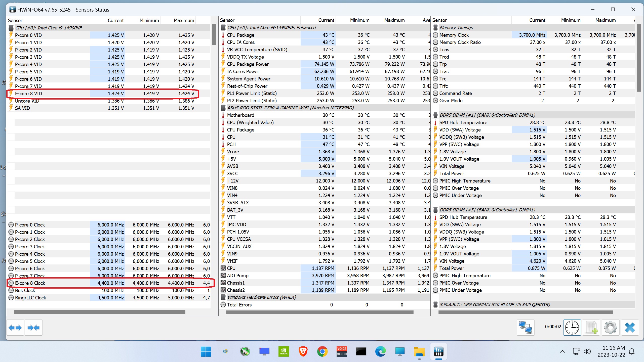Select the PMIC High Temperature row under DIMM #1

[x=534, y=181]
